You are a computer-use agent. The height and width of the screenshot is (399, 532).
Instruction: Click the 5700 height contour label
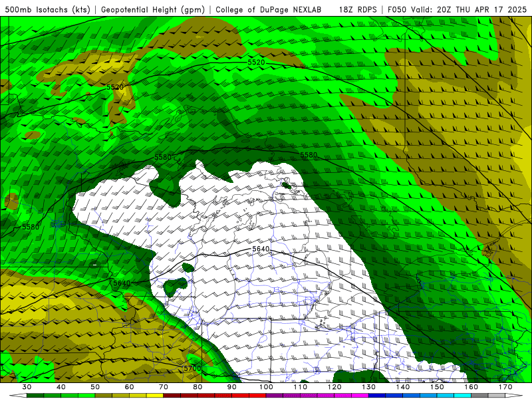pos(192,368)
